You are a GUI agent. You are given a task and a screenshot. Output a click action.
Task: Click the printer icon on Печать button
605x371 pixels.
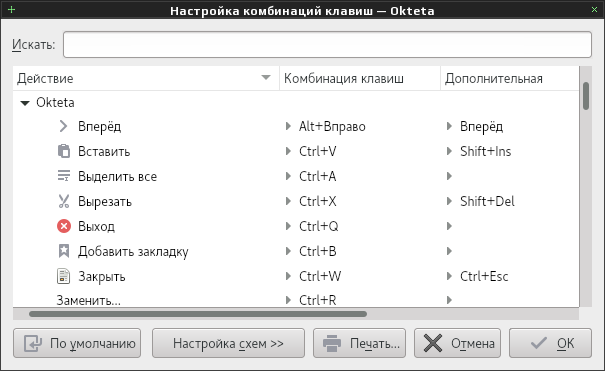click(x=332, y=343)
